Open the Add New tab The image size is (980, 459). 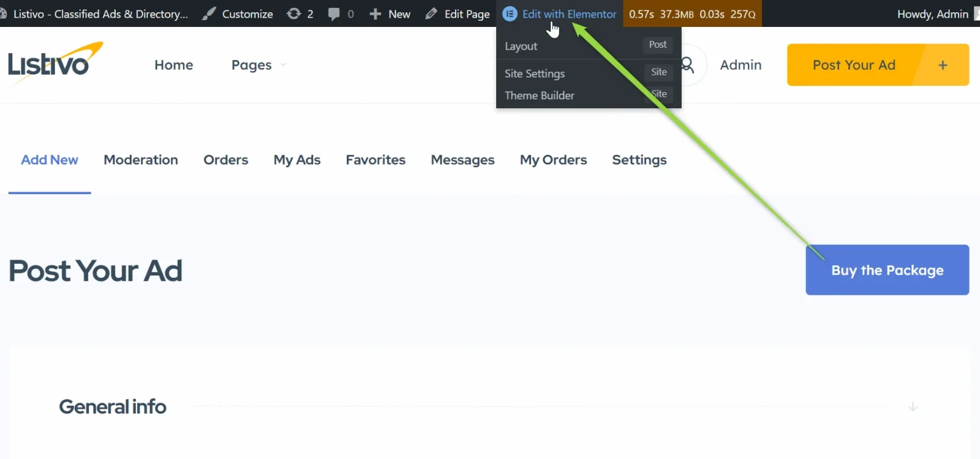tap(50, 160)
